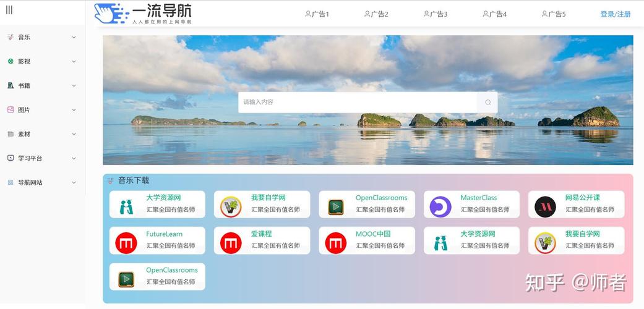Open the 广告5 header link

[x=554, y=14]
